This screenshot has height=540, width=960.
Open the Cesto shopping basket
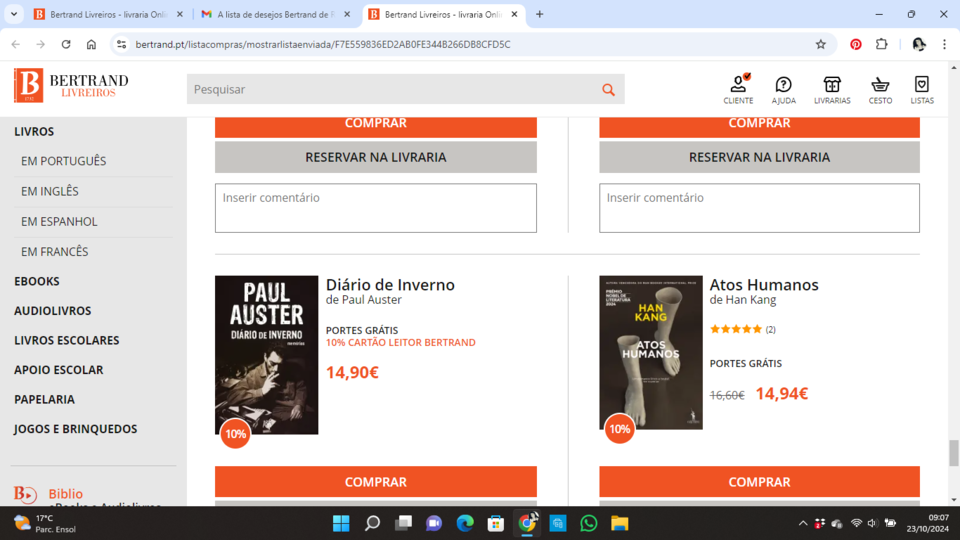click(880, 88)
